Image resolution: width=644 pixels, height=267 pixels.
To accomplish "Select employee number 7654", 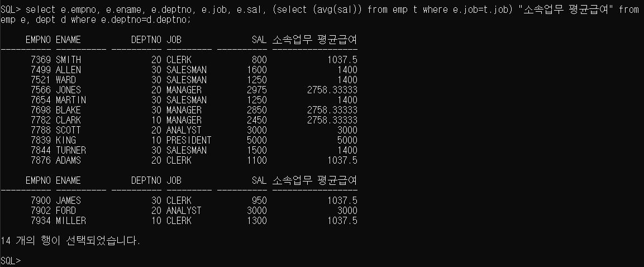I will point(41,100).
